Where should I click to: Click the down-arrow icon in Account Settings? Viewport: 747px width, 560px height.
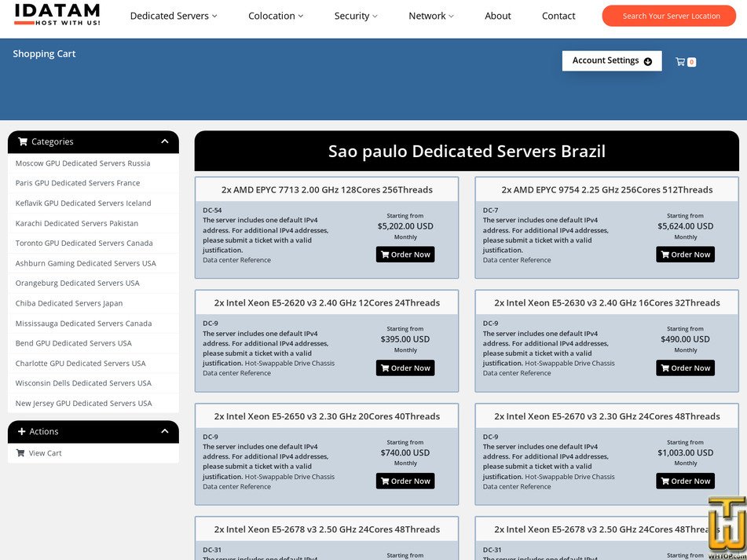tap(648, 61)
